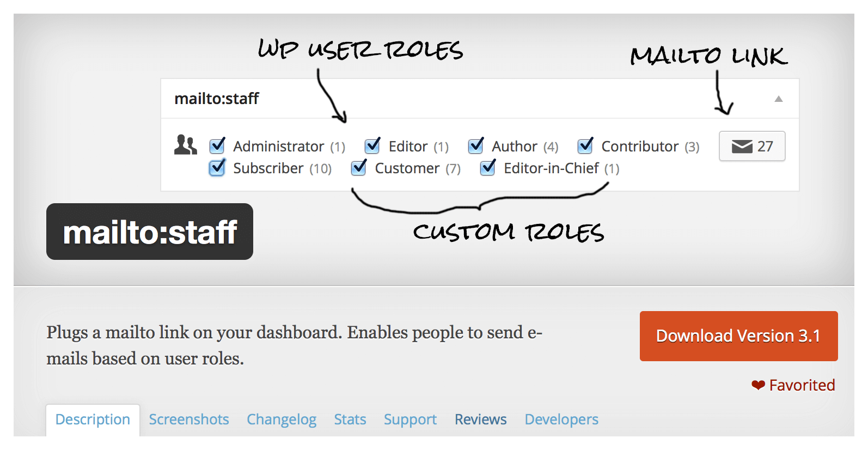This screenshot has width=868, height=450.
Task: Collapse the mailto:staff widget with the triangle
Action: point(779,99)
